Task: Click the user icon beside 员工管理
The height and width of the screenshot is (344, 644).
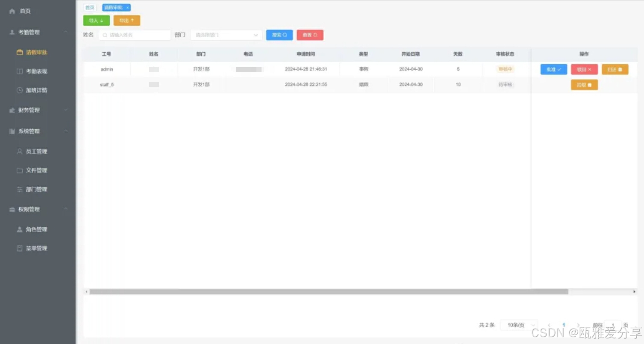Action: tap(19, 151)
